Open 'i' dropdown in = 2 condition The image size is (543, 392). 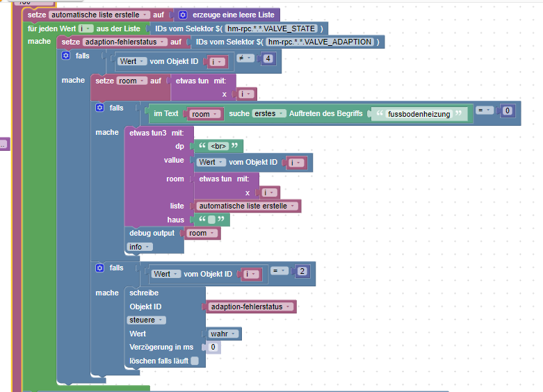click(251, 275)
